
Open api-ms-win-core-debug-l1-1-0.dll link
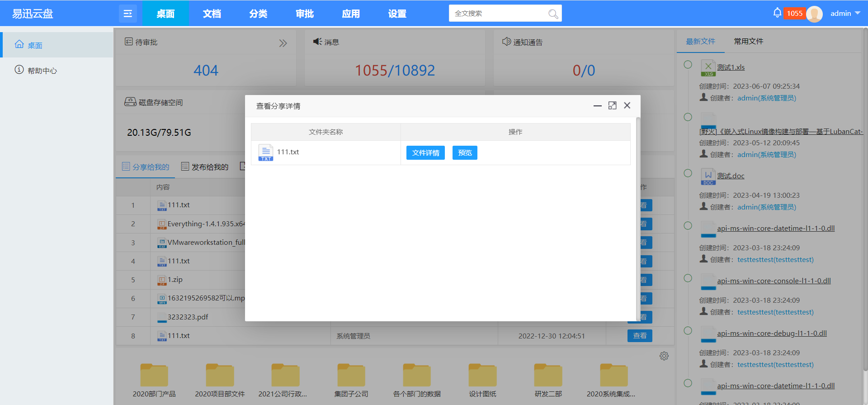[772, 334]
